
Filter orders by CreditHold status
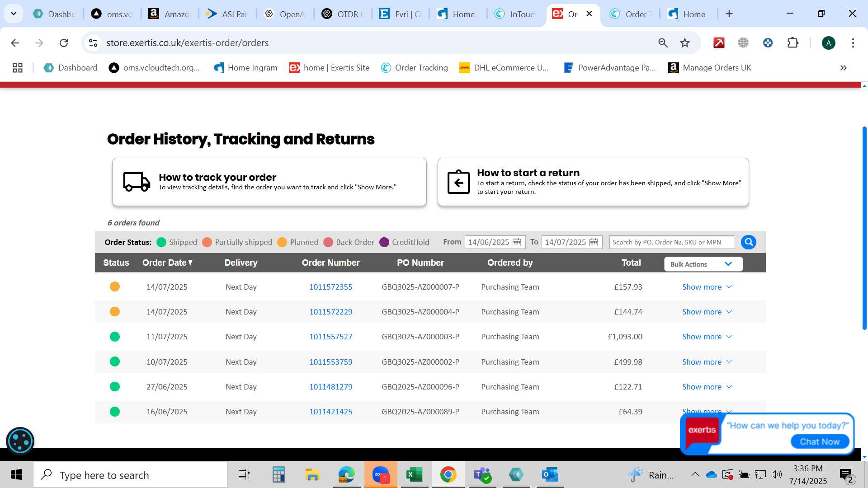pyautogui.click(x=404, y=242)
